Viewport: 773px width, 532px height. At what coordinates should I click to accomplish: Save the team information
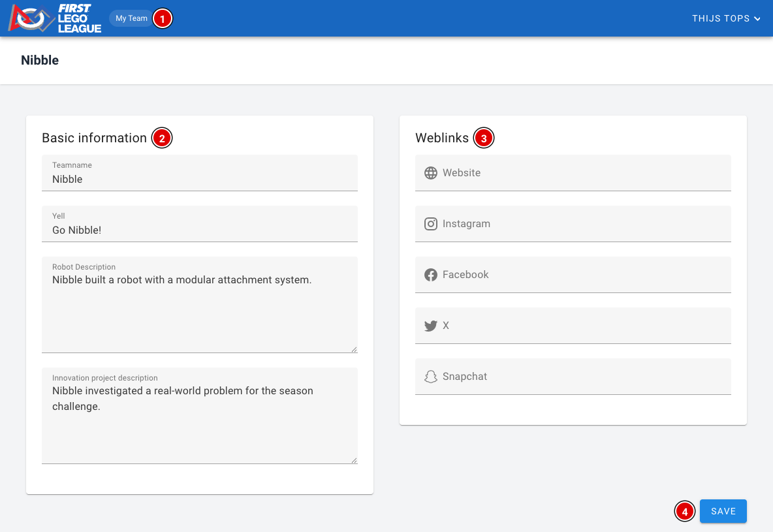click(x=723, y=511)
